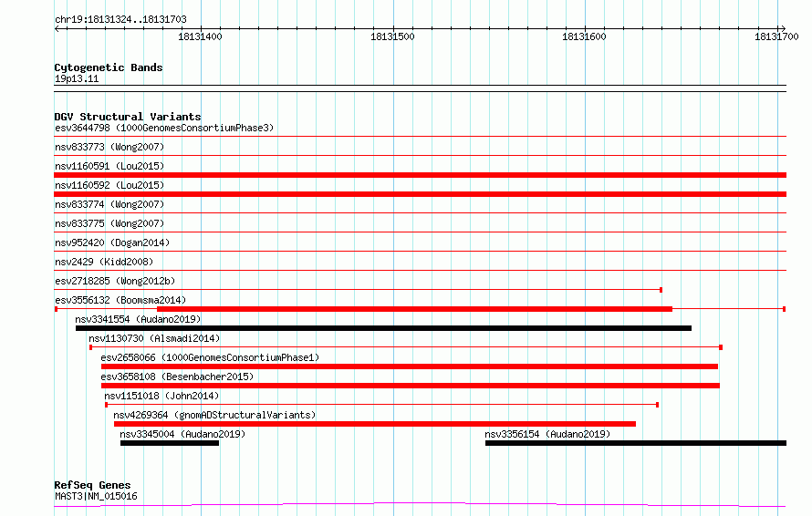Click the thin red line of nsv1130730

(406, 347)
